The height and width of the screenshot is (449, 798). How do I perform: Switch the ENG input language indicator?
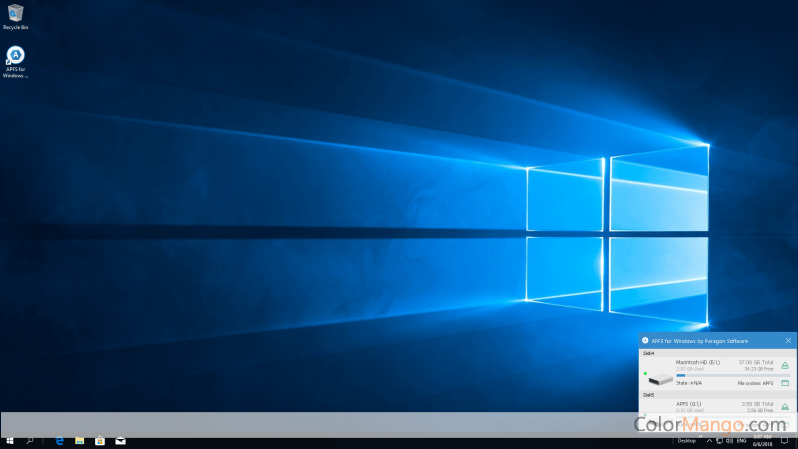[x=742, y=440]
